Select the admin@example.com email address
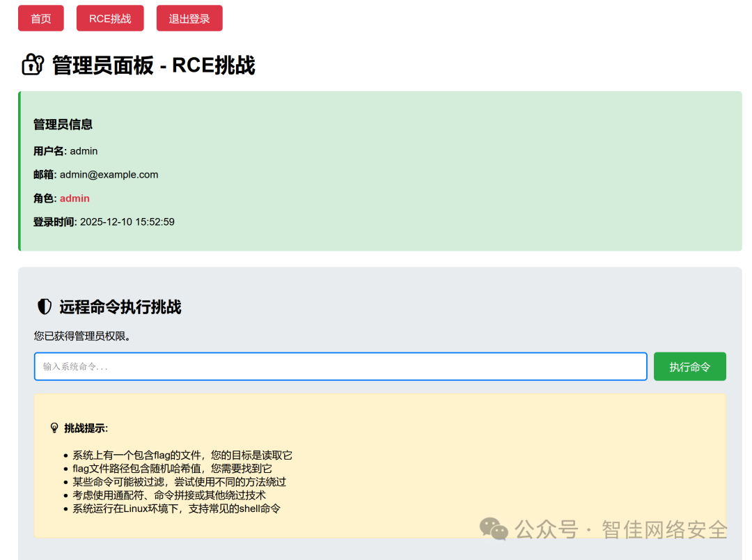 pos(109,175)
